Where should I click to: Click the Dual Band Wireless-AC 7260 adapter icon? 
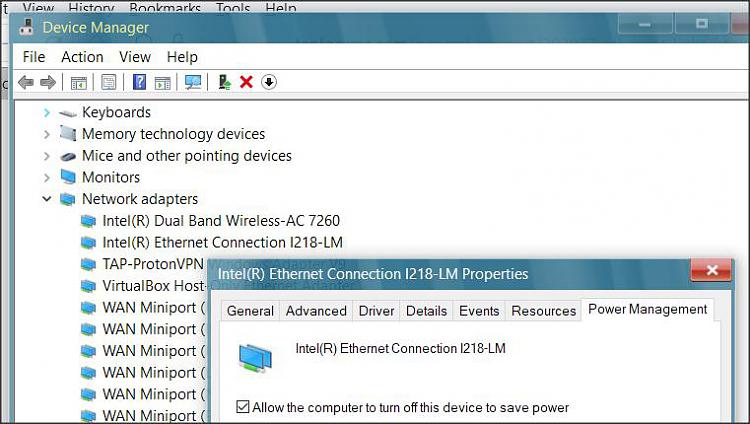[x=88, y=221]
